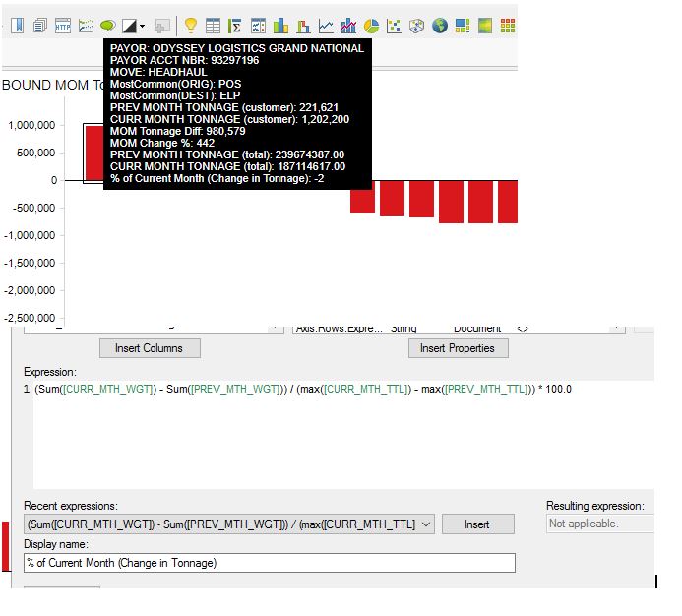Image resolution: width=682 pixels, height=616 pixels.
Task: Open the Recent expressions dropdown
Action: point(425,524)
